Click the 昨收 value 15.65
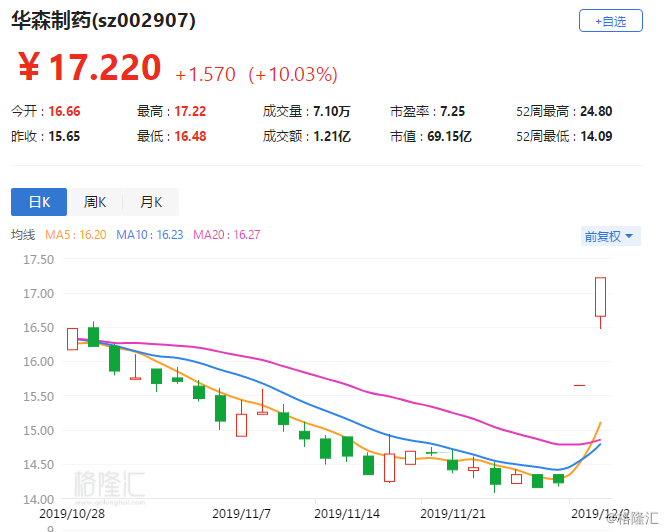The width and height of the screenshot is (666, 532). (64, 136)
